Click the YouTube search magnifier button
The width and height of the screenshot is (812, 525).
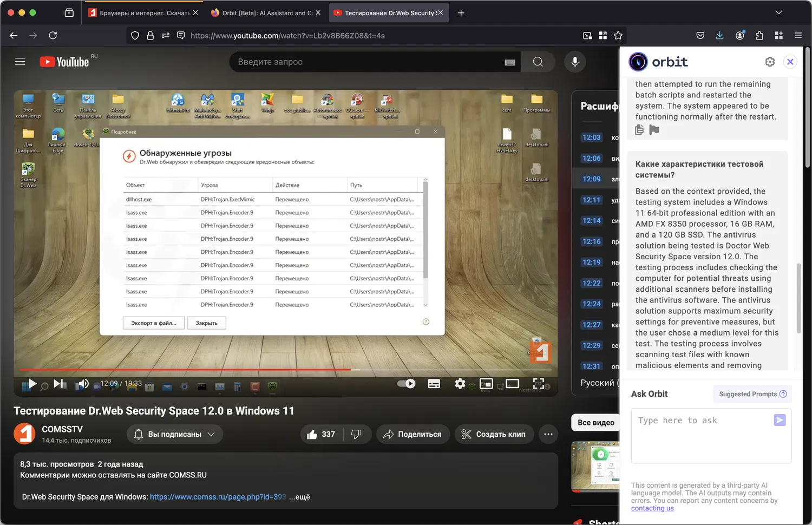(x=538, y=62)
